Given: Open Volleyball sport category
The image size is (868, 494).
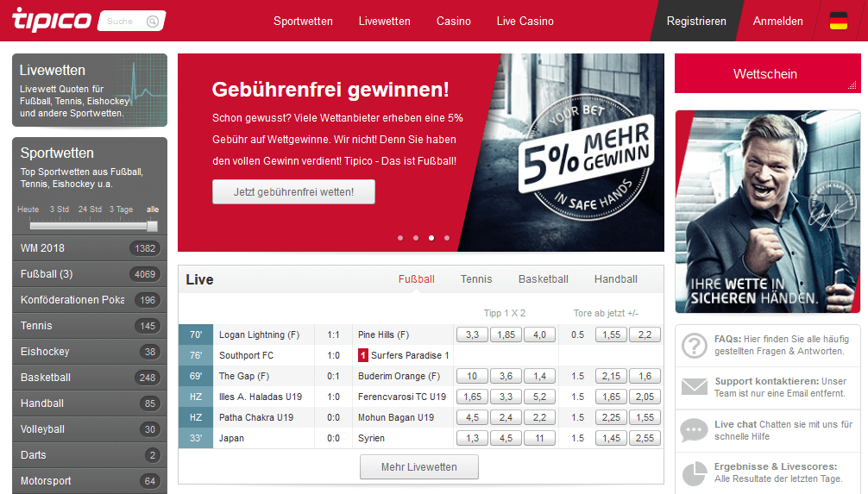Looking at the screenshot, I should [x=90, y=429].
